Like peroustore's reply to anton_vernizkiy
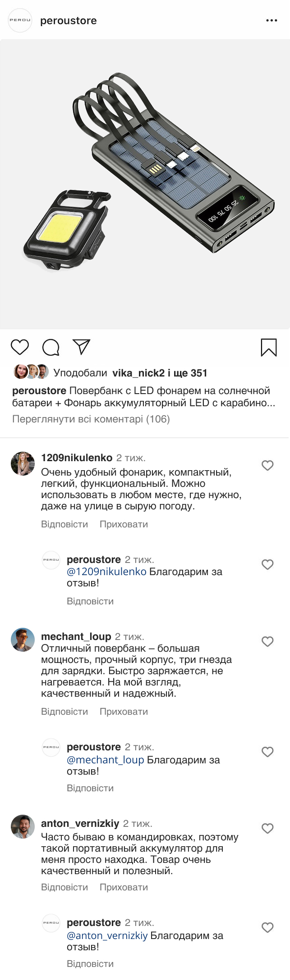The height and width of the screenshot is (980, 290). point(267,927)
